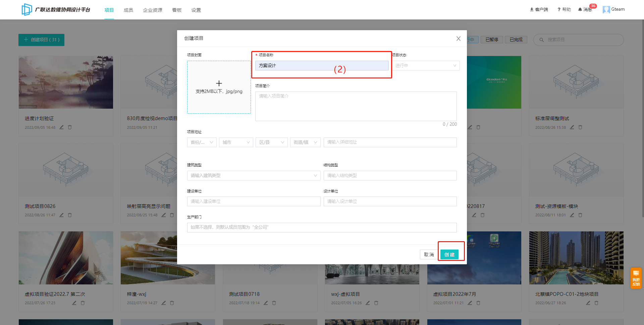Open the 帮助 help item

pos(564,9)
